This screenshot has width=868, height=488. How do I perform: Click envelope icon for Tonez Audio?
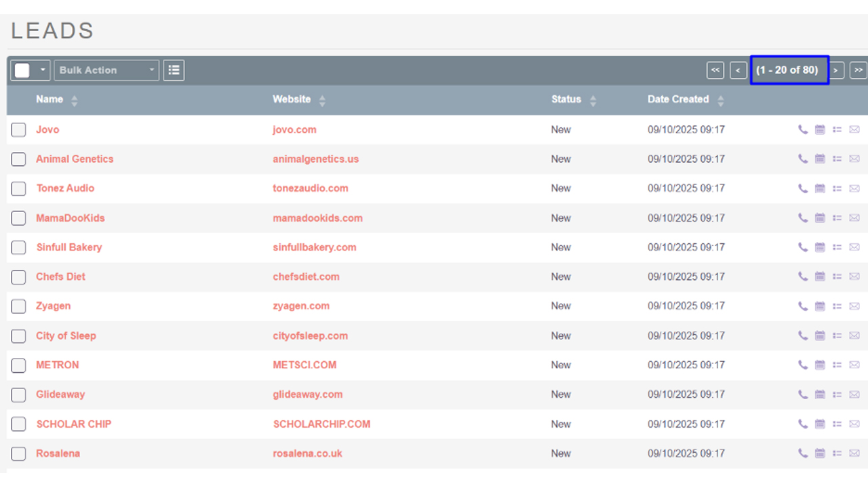(854, 188)
